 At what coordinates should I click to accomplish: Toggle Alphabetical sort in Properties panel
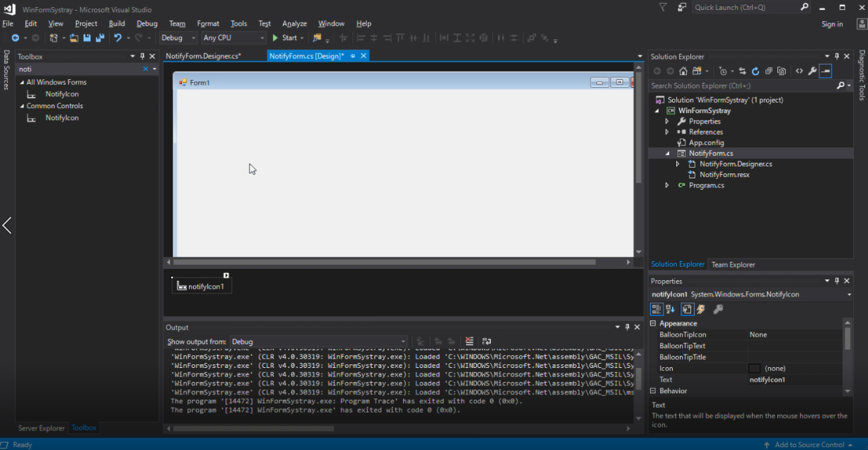tap(670, 309)
